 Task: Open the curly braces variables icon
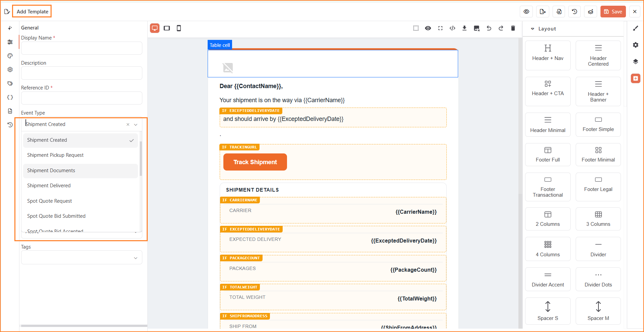pyautogui.click(x=10, y=97)
